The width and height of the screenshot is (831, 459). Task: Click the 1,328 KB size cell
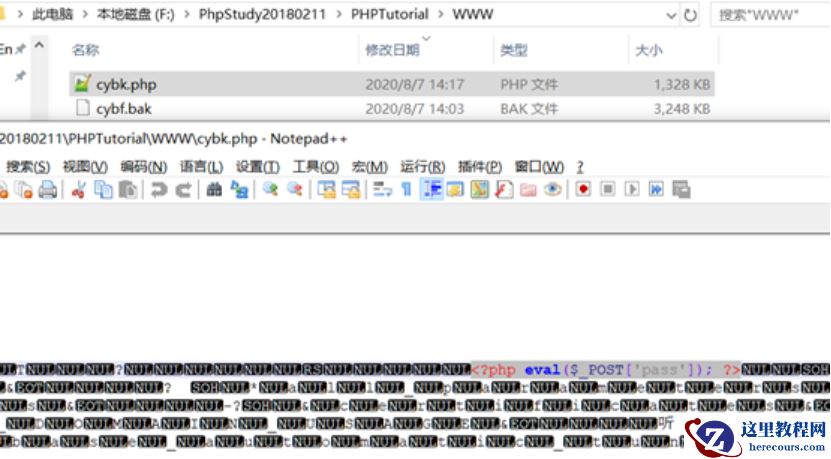(682, 84)
